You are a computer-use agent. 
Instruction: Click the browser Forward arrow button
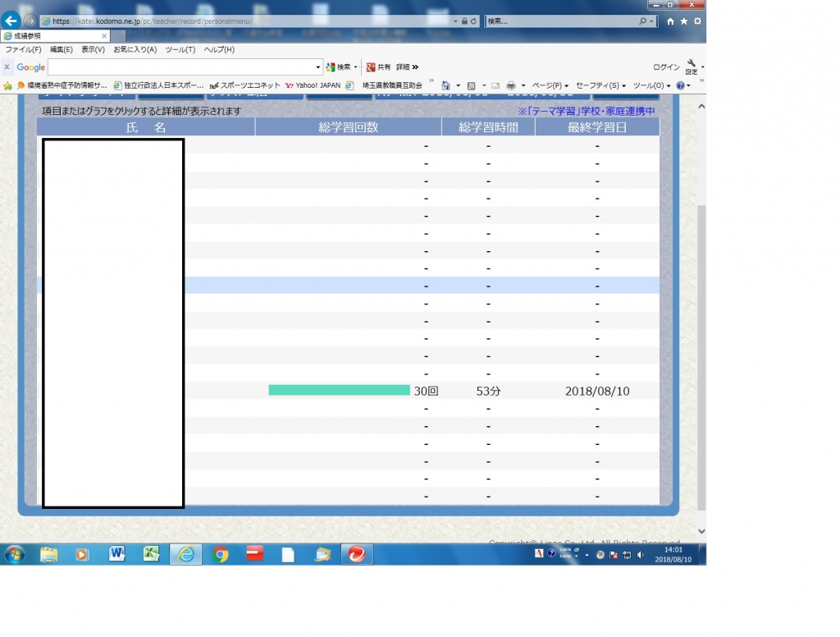click(30, 21)
